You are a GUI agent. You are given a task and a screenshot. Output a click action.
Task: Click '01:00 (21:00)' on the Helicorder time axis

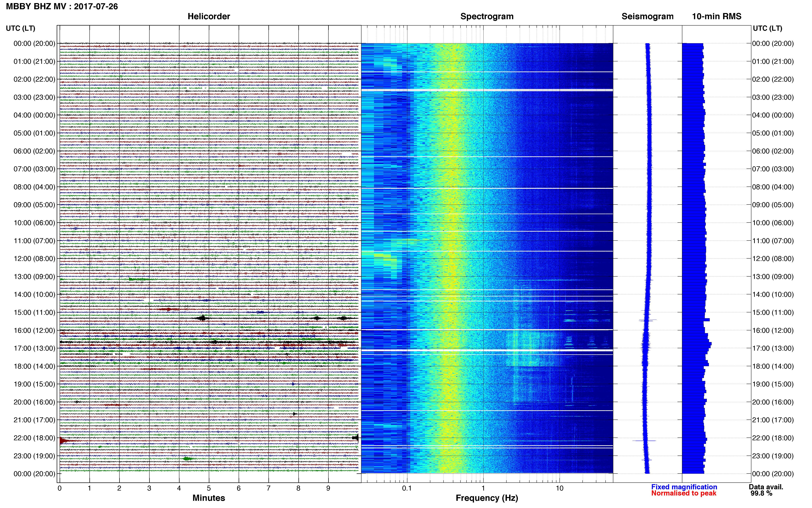[34, 62]
